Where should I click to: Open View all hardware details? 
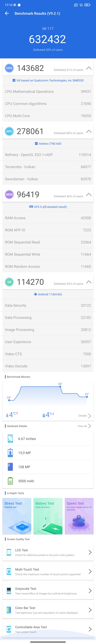(x=84, y=426)
